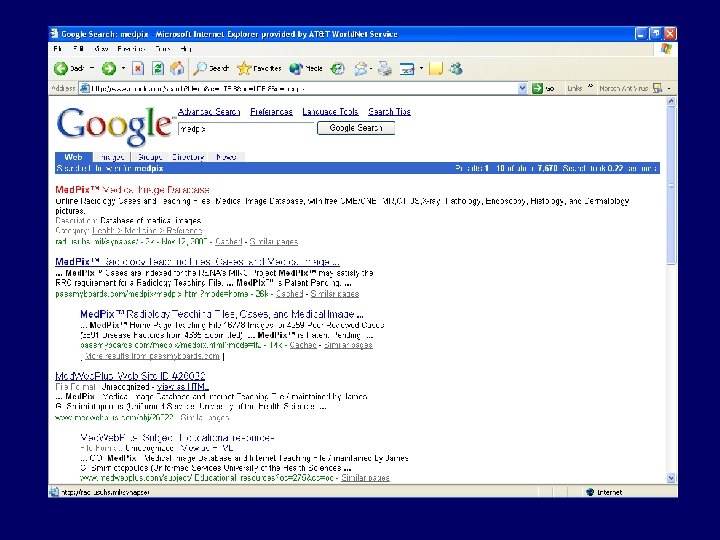720x540 pixels.
Task: Refresh the page with the Refresh icon
Action: 158,68
